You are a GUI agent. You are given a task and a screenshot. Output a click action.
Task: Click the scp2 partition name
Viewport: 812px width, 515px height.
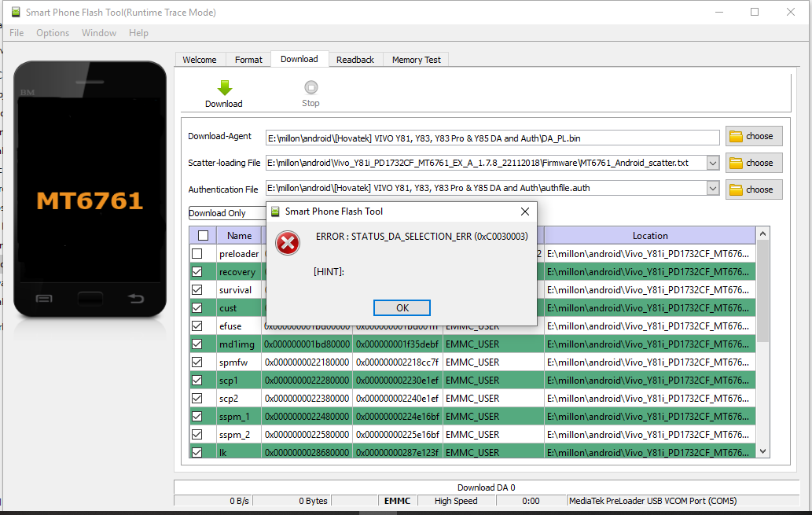229,399
